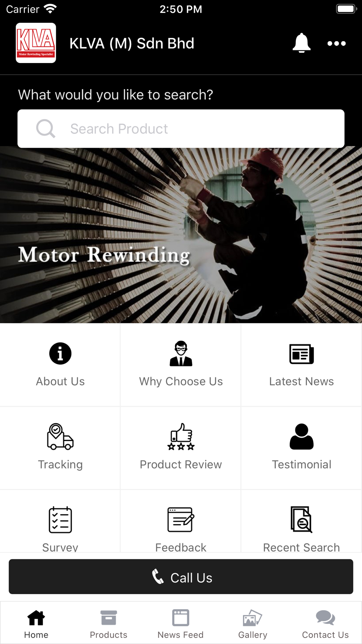Screen dimensions: 362x644
Task: Open the three-dot more options menu
Action: pyautogui.click(x=336, y=43)
